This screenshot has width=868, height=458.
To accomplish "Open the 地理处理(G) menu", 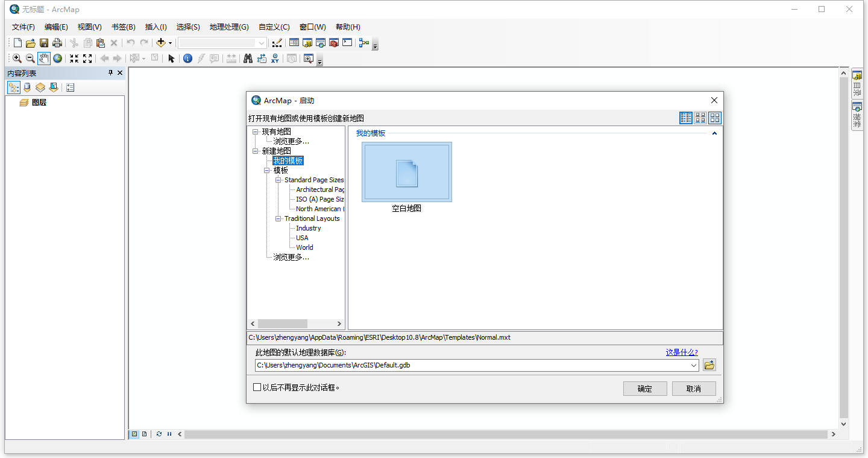I will click(x=229, y=27).
